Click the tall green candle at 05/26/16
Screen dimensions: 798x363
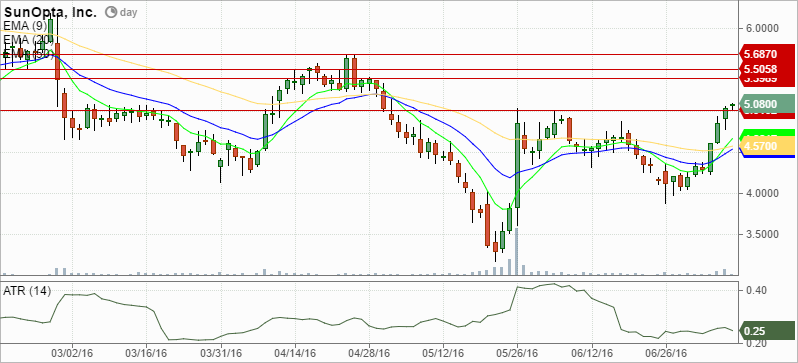point(517,165)
